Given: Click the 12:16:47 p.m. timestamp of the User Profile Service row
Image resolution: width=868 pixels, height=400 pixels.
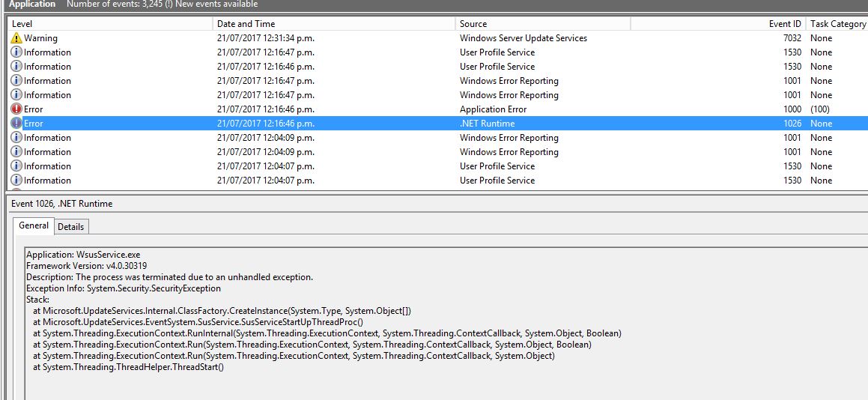Looking at the screenshot, I should [266, 52].
